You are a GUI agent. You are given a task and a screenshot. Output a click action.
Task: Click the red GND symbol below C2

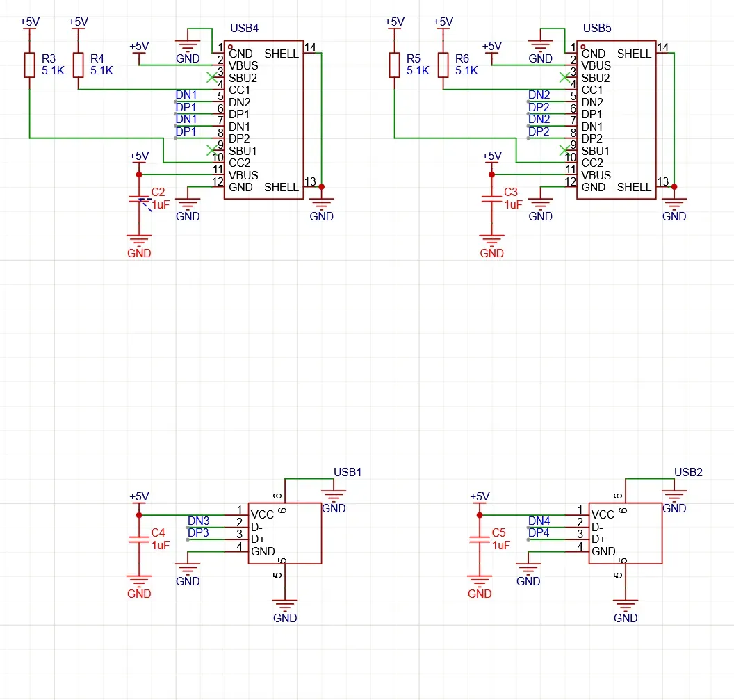click(x=139, y=245)
